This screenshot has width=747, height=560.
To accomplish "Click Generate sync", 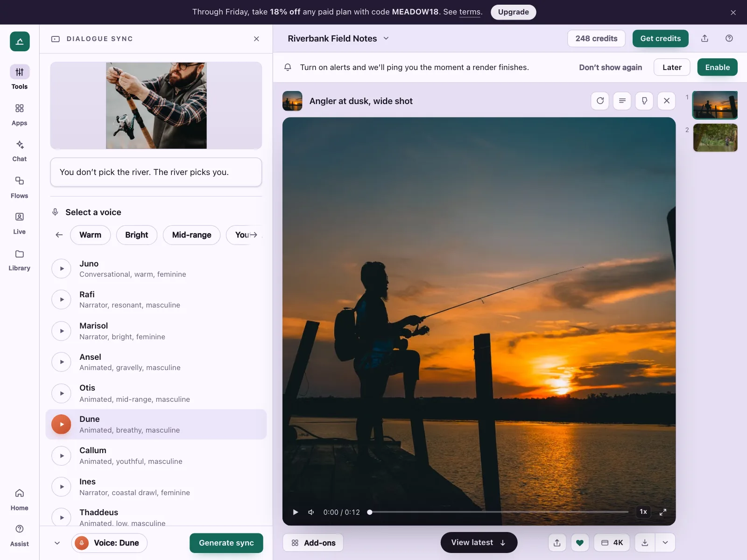I will (226, 543).
